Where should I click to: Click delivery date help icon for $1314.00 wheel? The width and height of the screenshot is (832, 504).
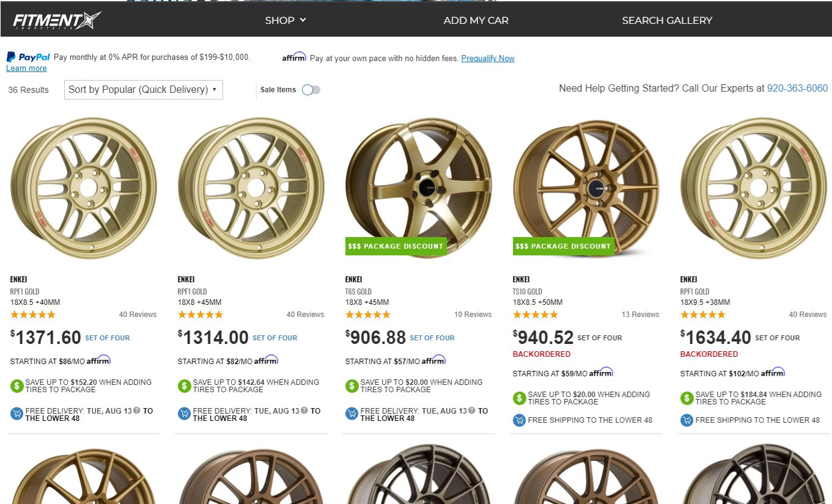pos(304,411)
